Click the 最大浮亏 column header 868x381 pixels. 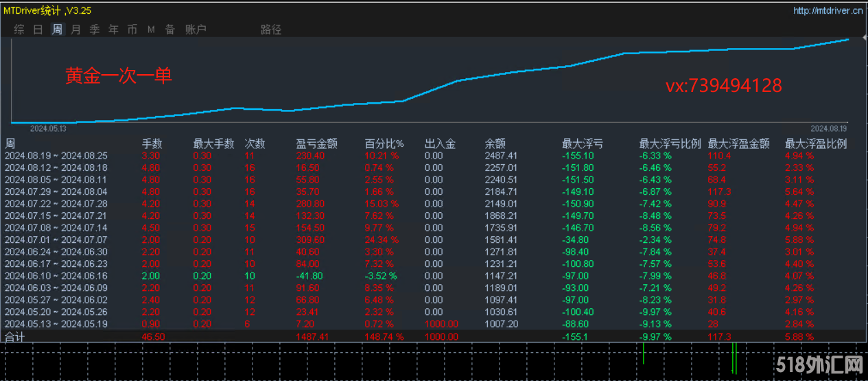(x=583, y=144)
